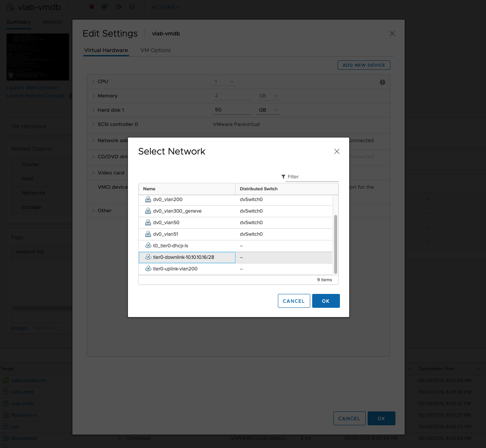Click the red power off icon
This screenshot has height=448, width=486.
point(92,7)
